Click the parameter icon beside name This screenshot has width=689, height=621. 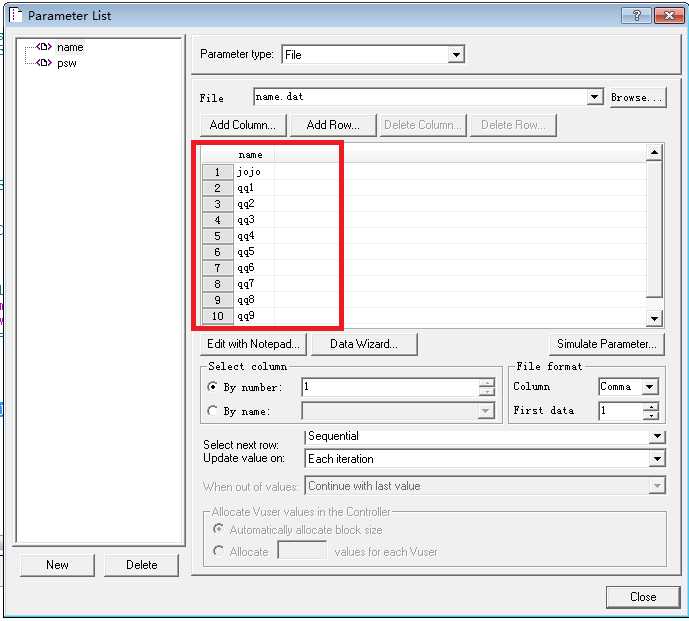pyautogui.click(x=44, y=47)
